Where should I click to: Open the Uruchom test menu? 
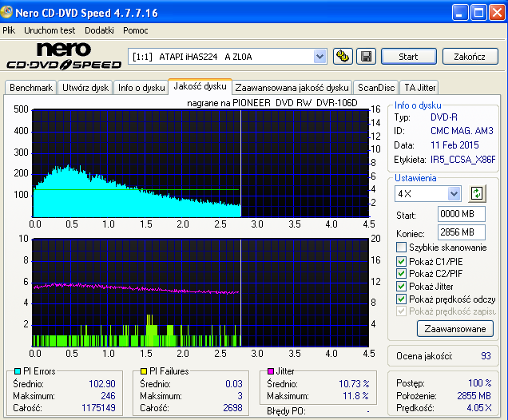(50, 30)
